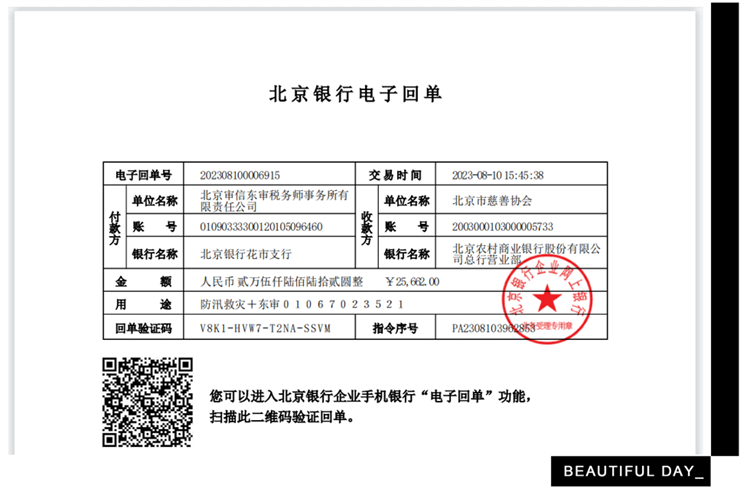Click payer bank 北京银行花市支行

point(239,254)
